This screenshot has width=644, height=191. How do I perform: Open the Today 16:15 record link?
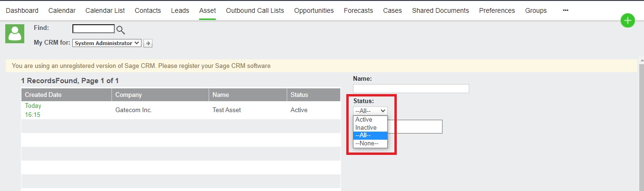point(33,110)
